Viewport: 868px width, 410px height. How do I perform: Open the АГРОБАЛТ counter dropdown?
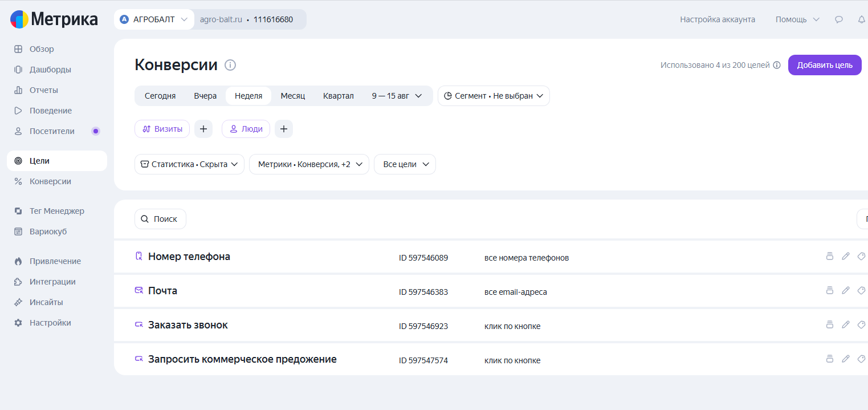154,19
